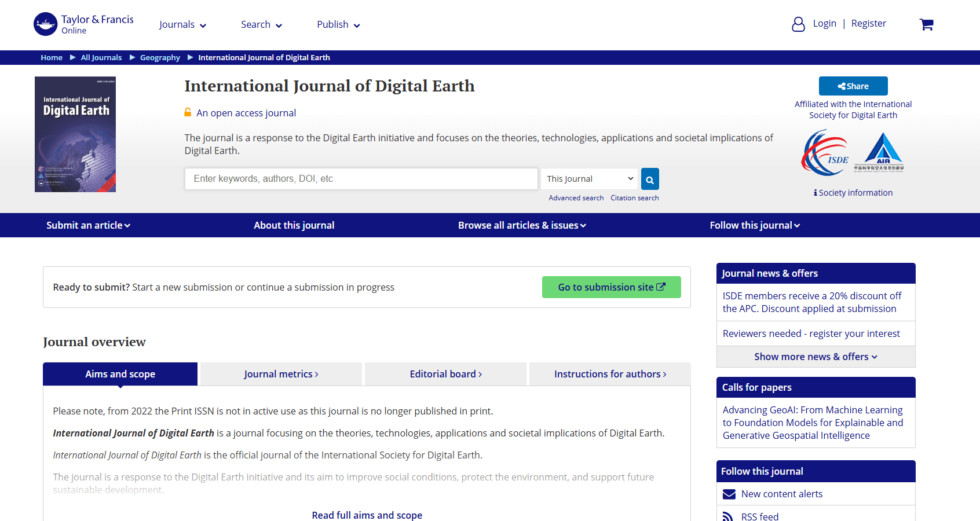This screenshot has width=980, height=521.
Task: Click the An open access journal link
Action: click(246, 113)
